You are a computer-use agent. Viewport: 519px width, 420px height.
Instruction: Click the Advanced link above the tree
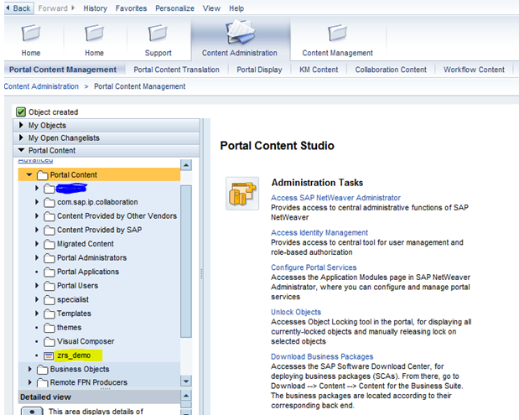pyautogui.click(x=35, y=160)
